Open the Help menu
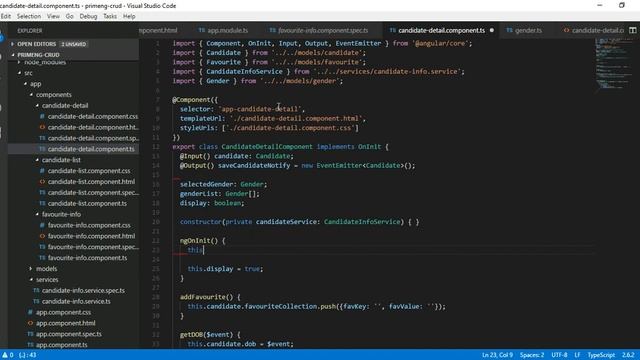The image size is (640, 360). point(129,16)
